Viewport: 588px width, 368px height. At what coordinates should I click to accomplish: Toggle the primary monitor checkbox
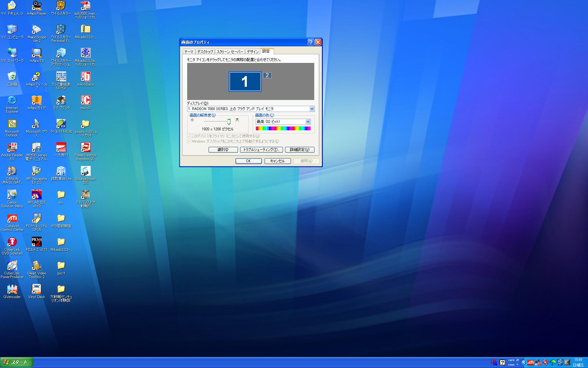[x=189, y=136]
